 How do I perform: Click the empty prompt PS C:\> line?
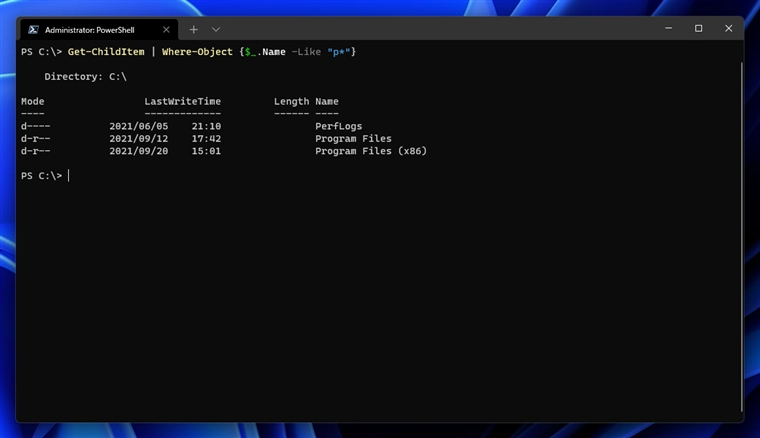pyautogui.click(x=45, y=176)
